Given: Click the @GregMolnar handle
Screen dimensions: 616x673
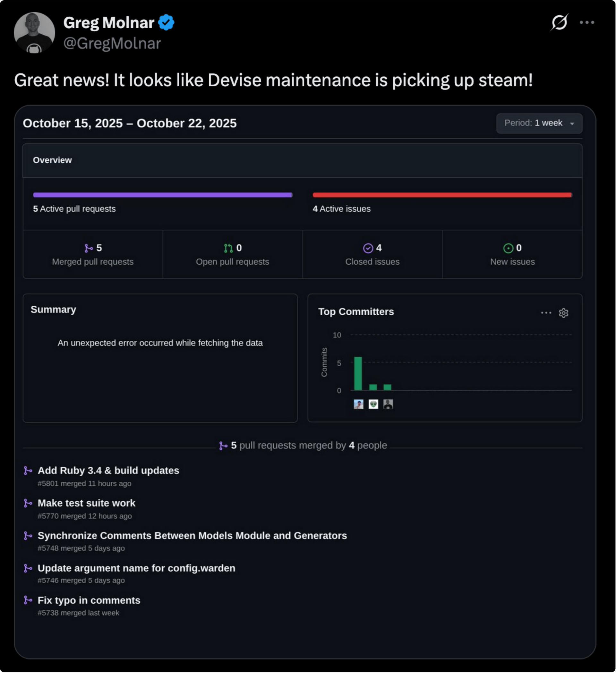Looking at the screenshot, I should tap(112, 43).
